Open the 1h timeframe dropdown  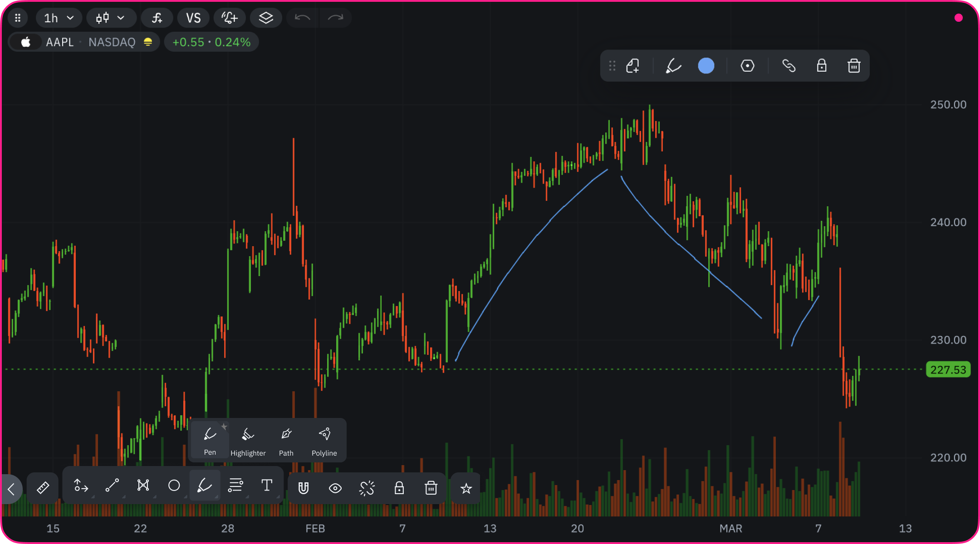pos(59,18)
